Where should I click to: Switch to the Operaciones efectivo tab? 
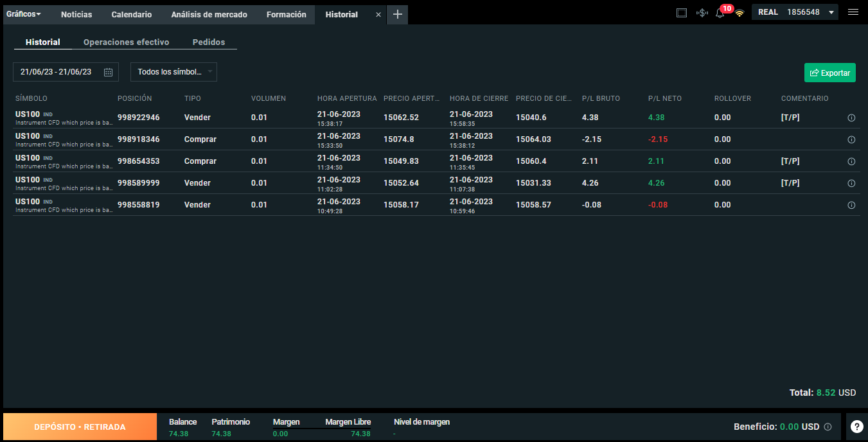point(126,42)
